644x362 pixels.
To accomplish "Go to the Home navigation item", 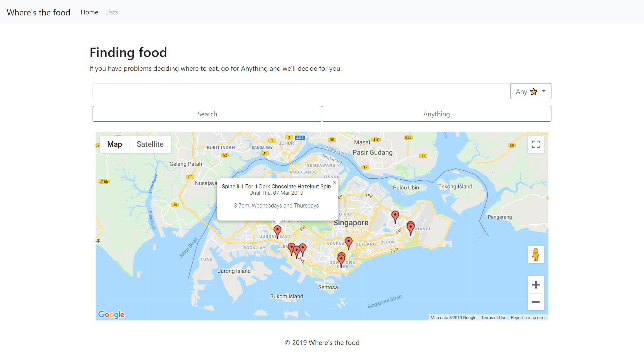I will [x=89, y=12].
